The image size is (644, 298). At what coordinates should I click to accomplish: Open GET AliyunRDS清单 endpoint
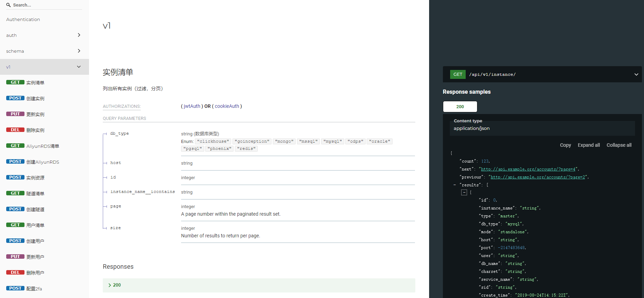click(x=42, y=146)
